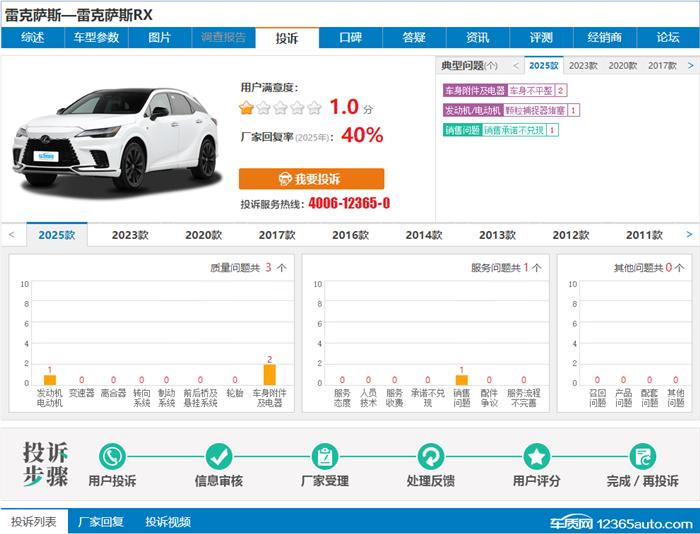Click the 处理反馈 refresh step icon
Screen dimensions: 700x534
click(431, 456)
